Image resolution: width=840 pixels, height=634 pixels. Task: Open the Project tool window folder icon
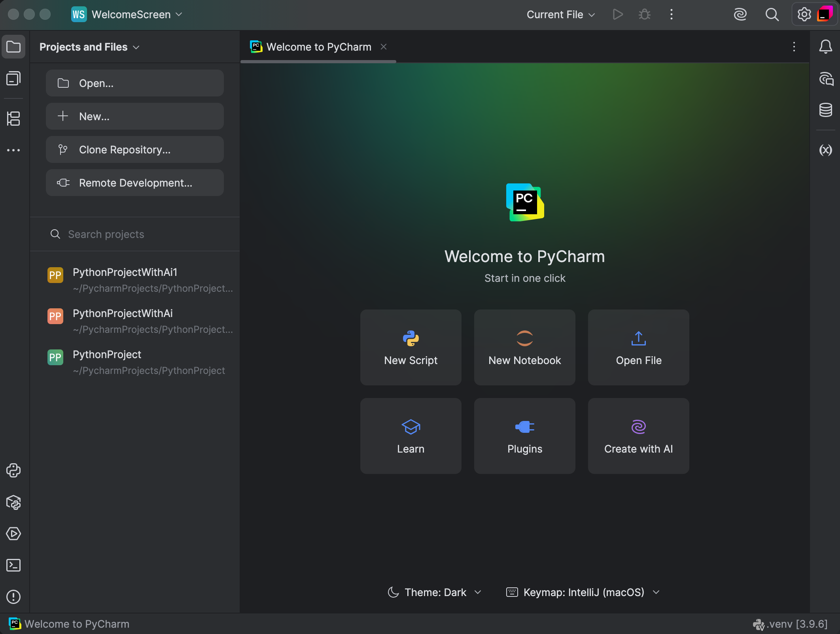tap(13, 47)
